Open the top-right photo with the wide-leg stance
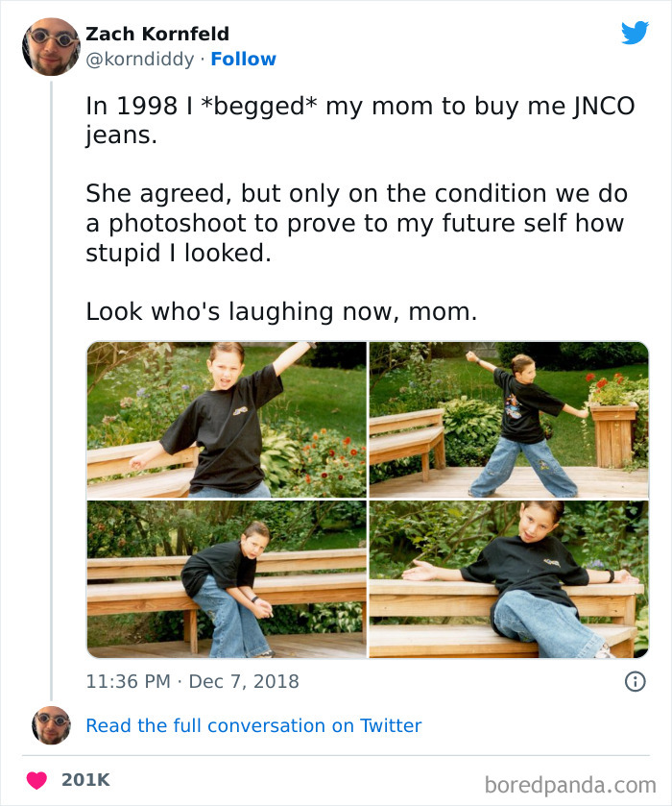 [x=509, y=419]
